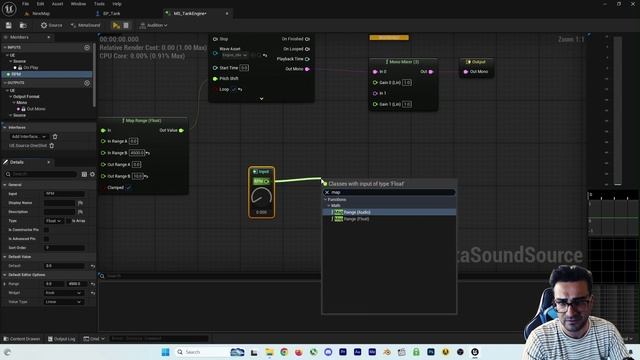Image resolution: width=640 pixels, height=360 pixels.
Task: Open the Type Float dropdown
Action: tap(53, 221)
